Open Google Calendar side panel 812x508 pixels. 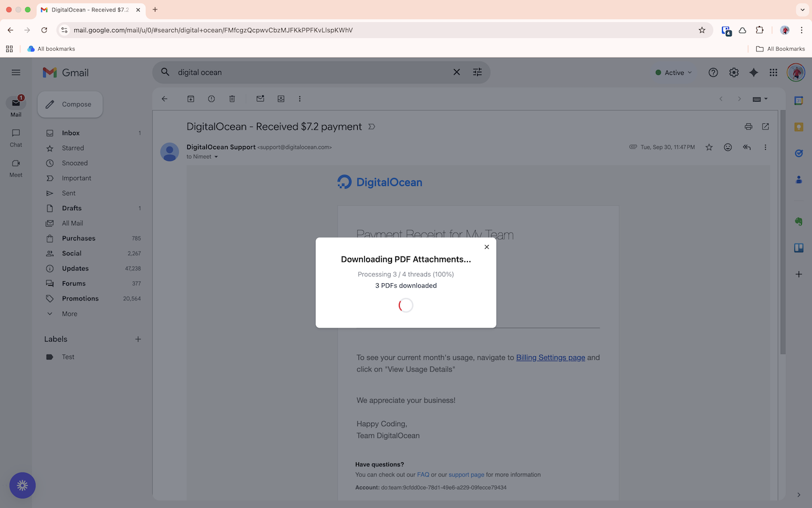(x=799, y=100)
